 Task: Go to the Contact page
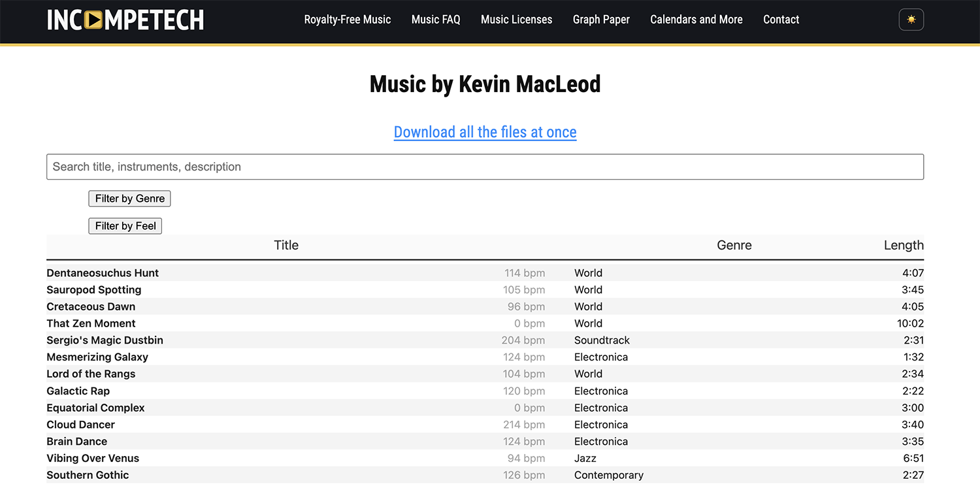[x=781, y=20]
